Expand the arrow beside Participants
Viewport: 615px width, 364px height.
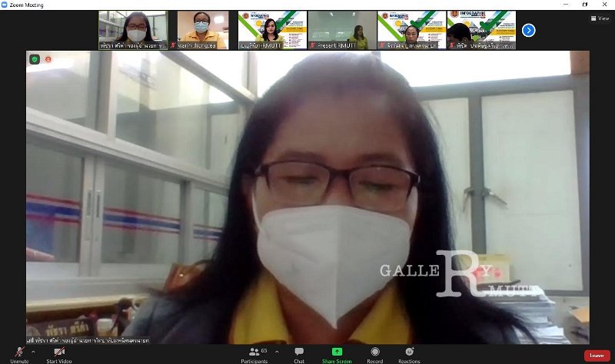[x=277, y=352]
